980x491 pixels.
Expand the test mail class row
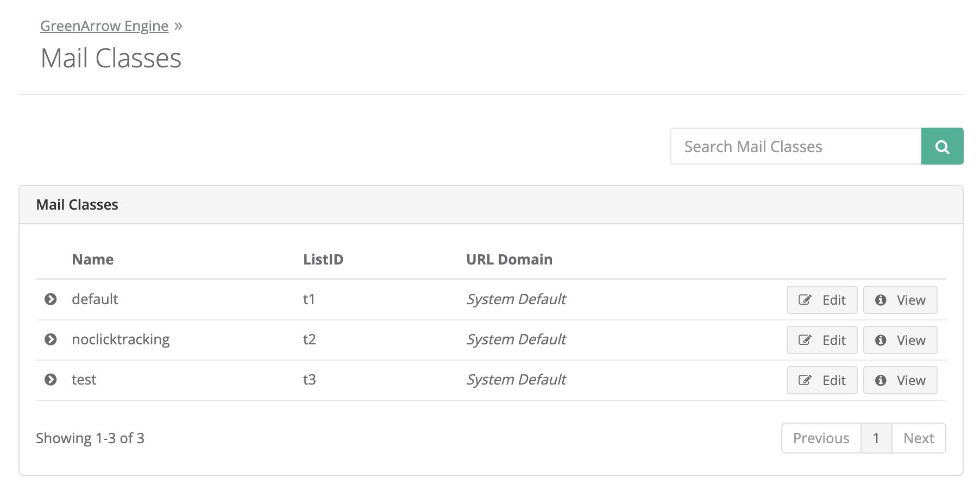51,380
